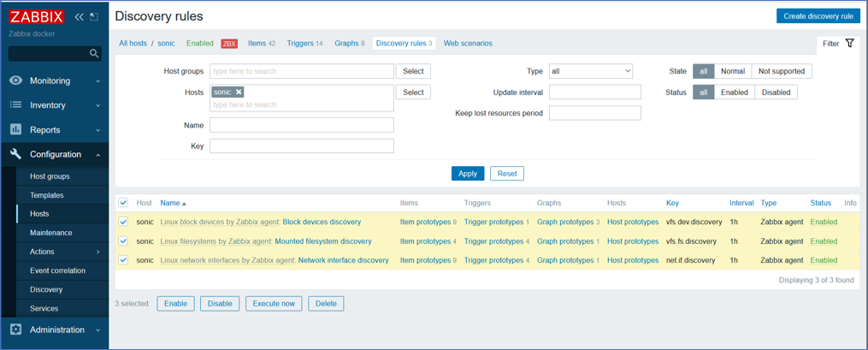This screenshot has width=868, height=350.
Task: Select State filter 'all'
Action: [x=704, y=71]
